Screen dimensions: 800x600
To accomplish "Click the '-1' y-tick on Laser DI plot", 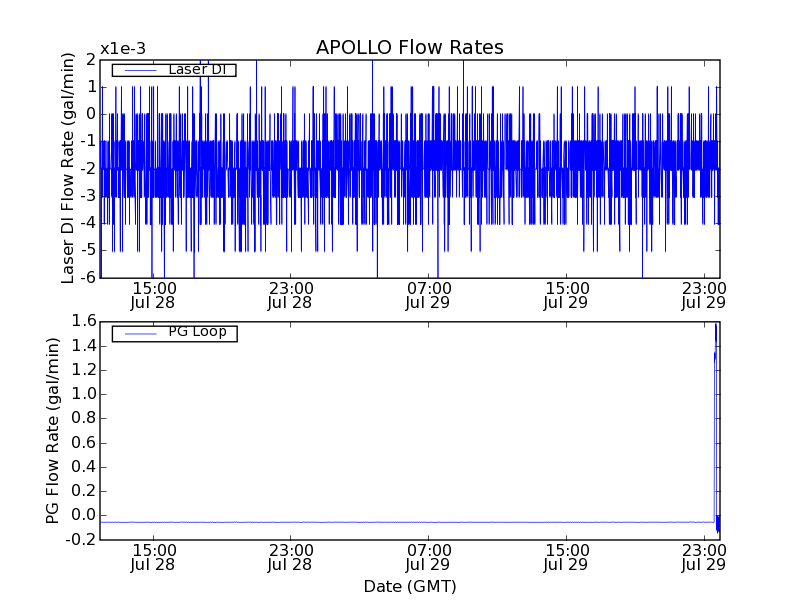I will tap(89, 141).
